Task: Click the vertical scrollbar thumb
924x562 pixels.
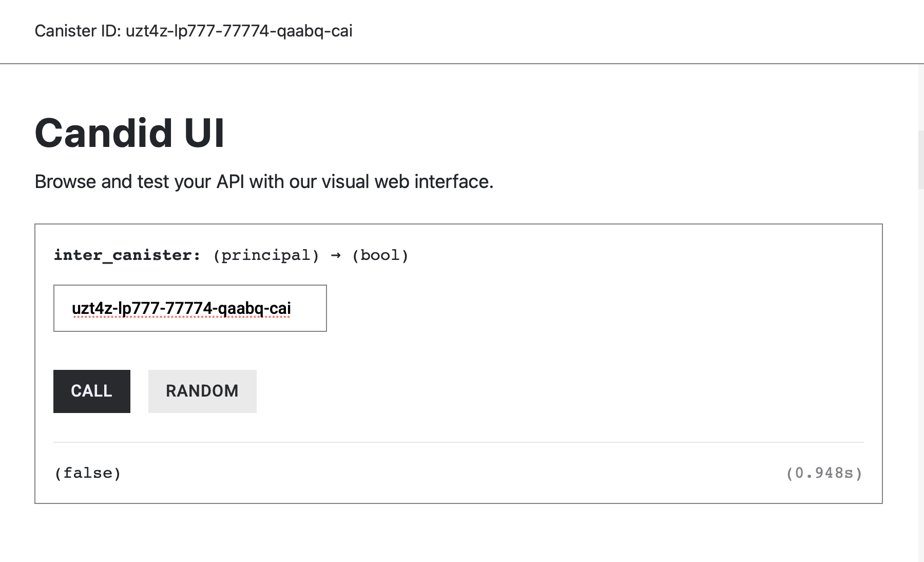Action: 921,159
